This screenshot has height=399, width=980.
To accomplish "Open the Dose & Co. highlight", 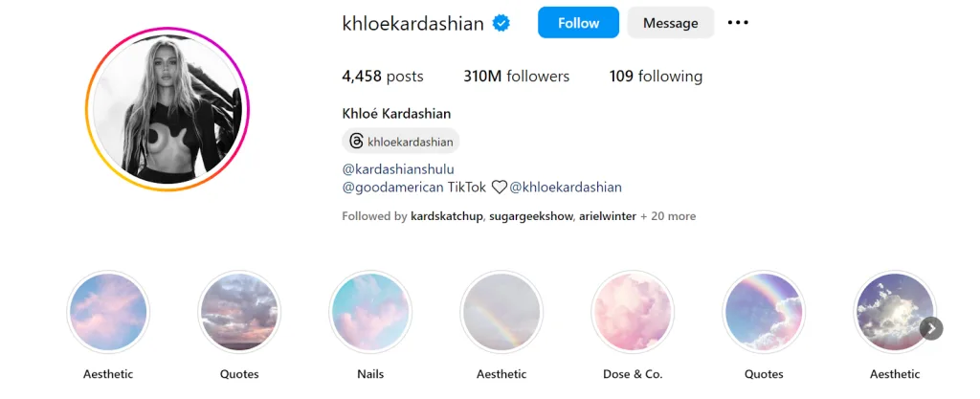I will 633,312.
